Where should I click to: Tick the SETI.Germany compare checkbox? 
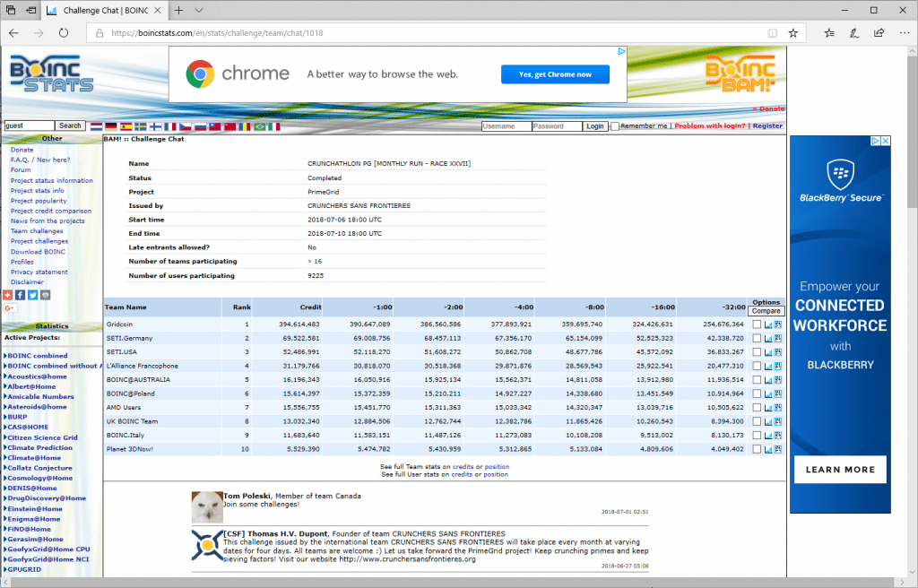pos(757,338)
